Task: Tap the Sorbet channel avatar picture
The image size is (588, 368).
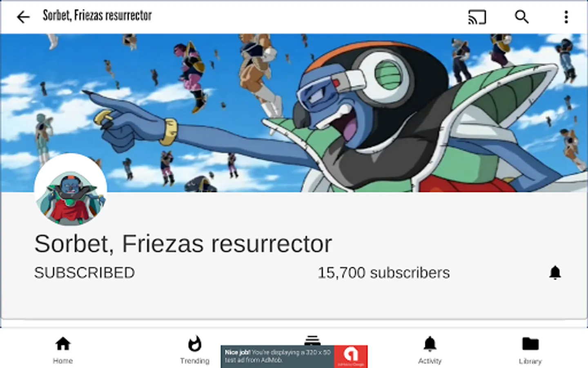Action: 71,190
